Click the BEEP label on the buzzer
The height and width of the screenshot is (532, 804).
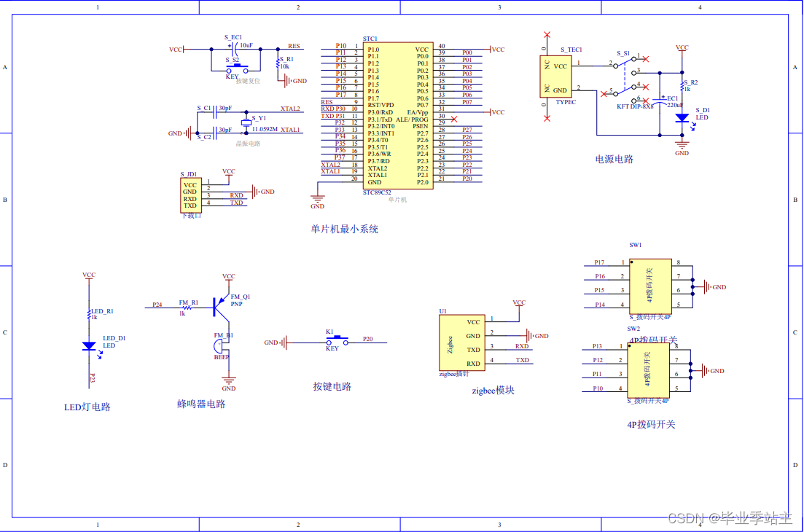(x=222, y=357)
